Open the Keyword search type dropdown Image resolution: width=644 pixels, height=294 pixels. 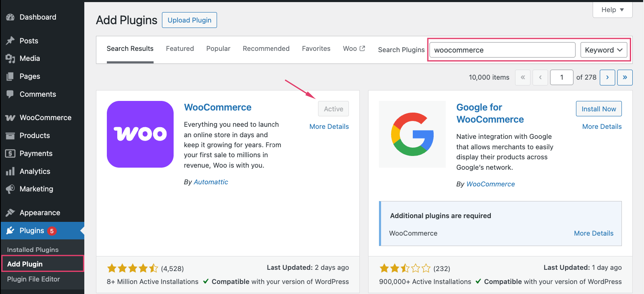click(604, 50)
